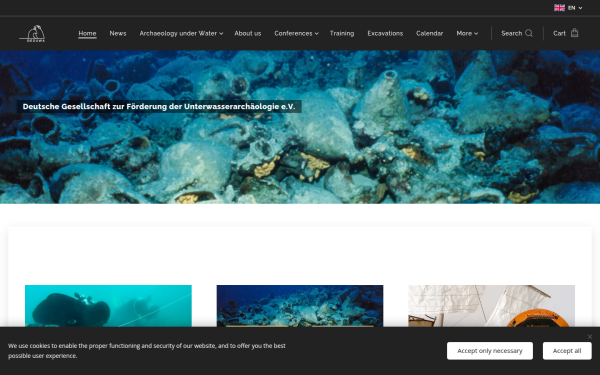Open the shopping cart bag icon
This screenshot has height=375, width=600.
pyautogui.click(x=574, y=33)
